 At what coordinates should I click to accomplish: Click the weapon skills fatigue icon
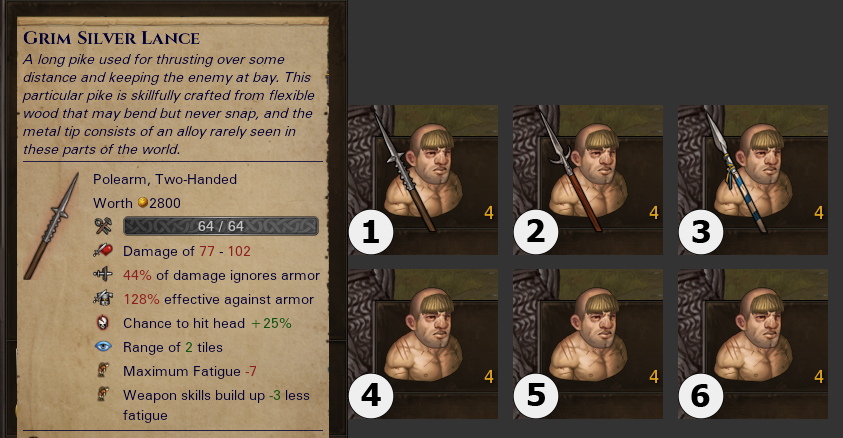tap(103, 394)
